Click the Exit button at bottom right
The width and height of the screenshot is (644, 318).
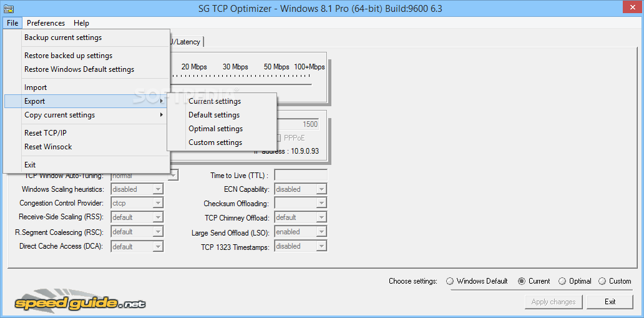pos(610,302)
